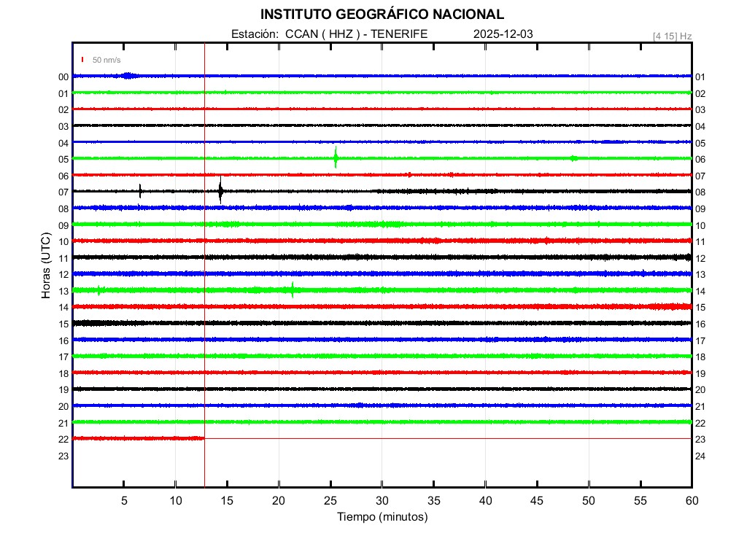Click the [4 15] Hz filter label
The image size is (747, 560).
673,36
